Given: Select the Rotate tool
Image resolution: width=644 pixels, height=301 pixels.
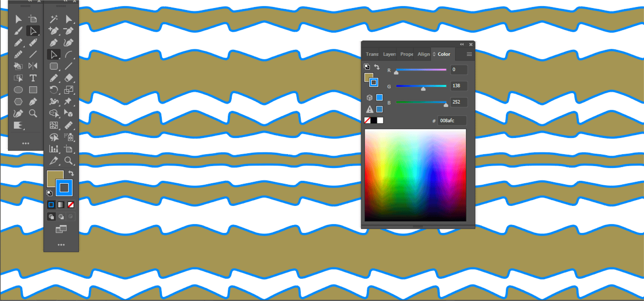Looking at the screenshot, I should 54,90.
